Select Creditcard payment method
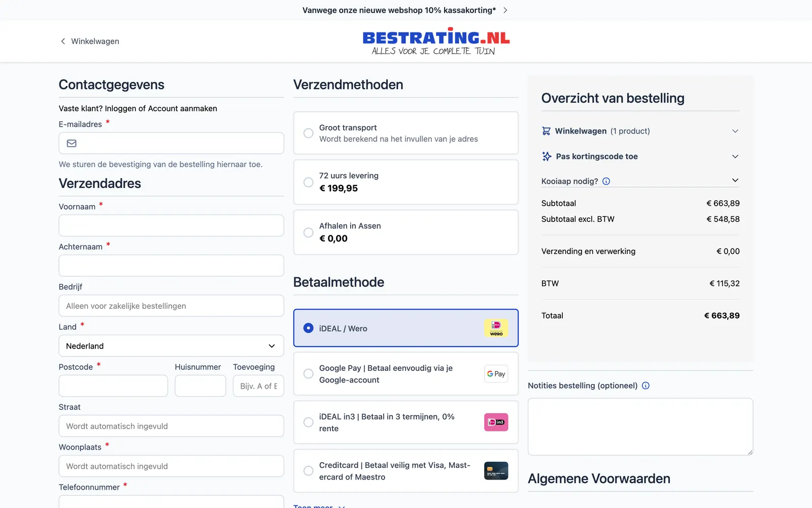The image size is (812, 508). coord(406,471)
